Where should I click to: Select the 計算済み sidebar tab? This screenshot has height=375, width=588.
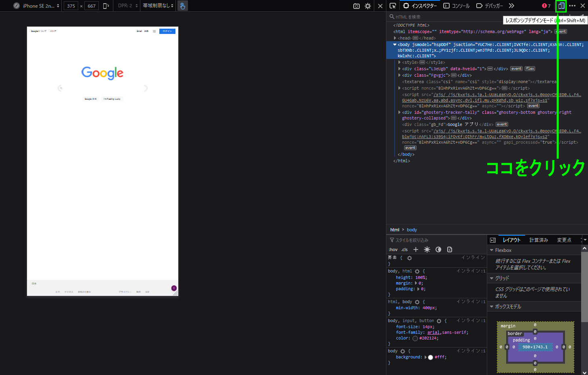coord(538,240)
